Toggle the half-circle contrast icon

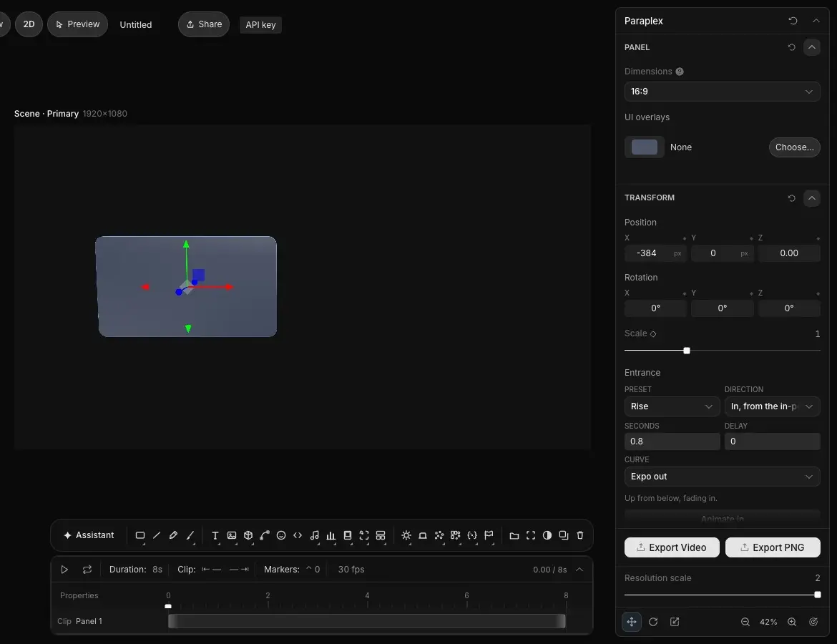click(547, 535)
